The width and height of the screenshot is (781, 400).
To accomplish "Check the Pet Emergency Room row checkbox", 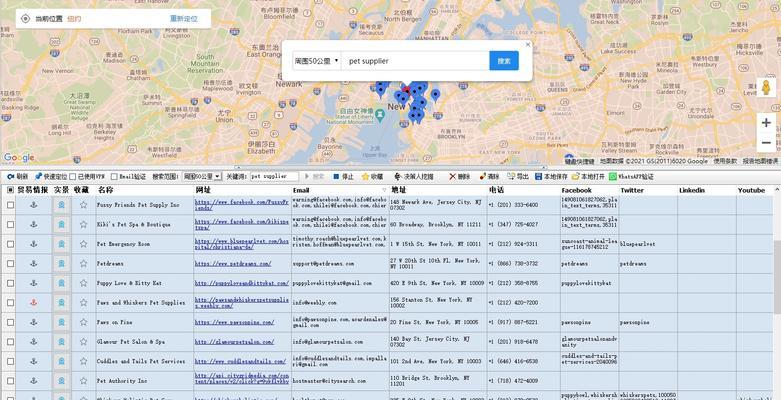I will (x=10, y=244).
